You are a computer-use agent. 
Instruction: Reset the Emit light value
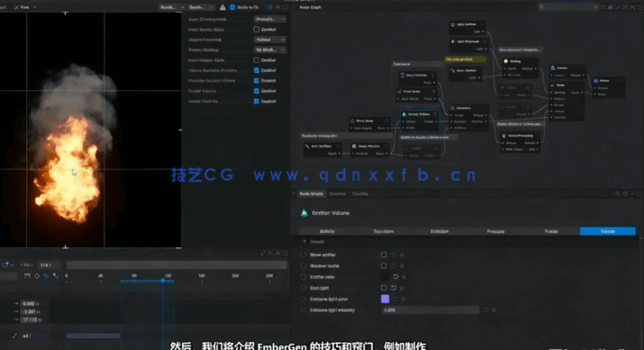coord(394,288)
